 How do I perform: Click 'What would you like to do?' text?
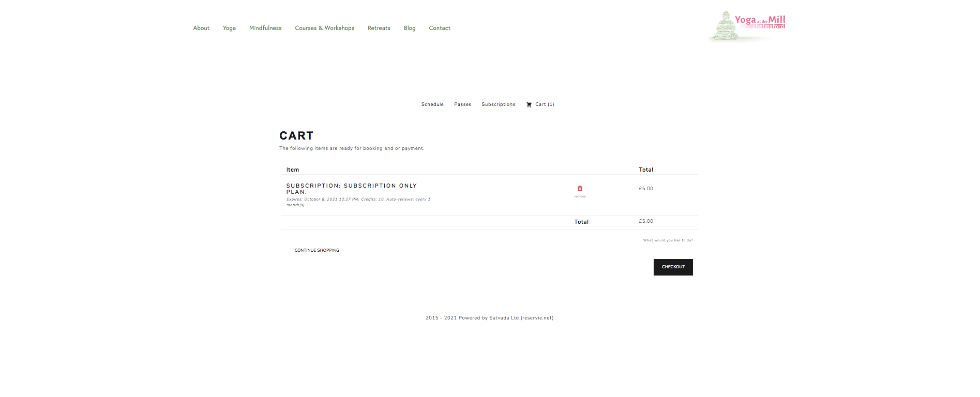click(668, 240)
